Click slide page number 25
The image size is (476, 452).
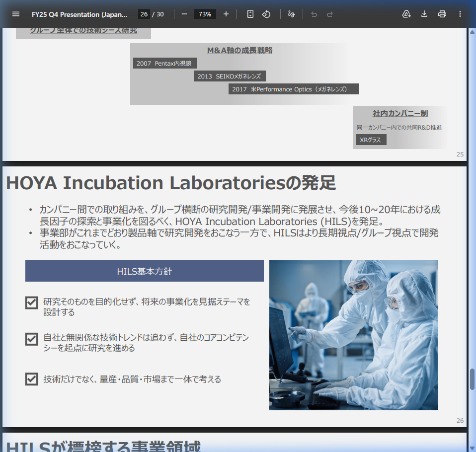460,154
